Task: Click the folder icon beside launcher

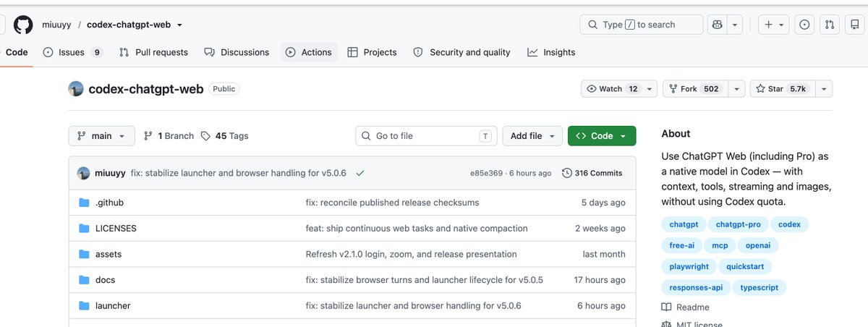Action: 84,306
